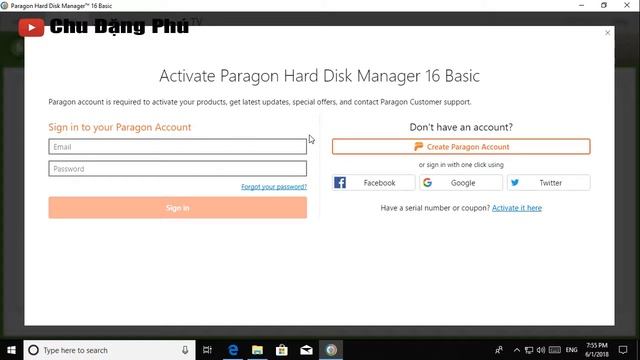Click the Email input field
This screenshot has width=640, height=360.
(178, 147)
